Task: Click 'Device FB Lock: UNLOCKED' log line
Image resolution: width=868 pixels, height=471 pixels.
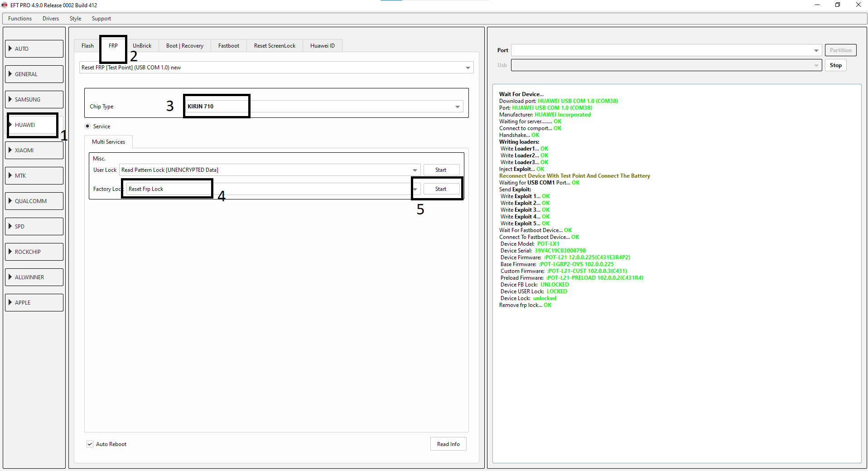Action: click(535, 285)
